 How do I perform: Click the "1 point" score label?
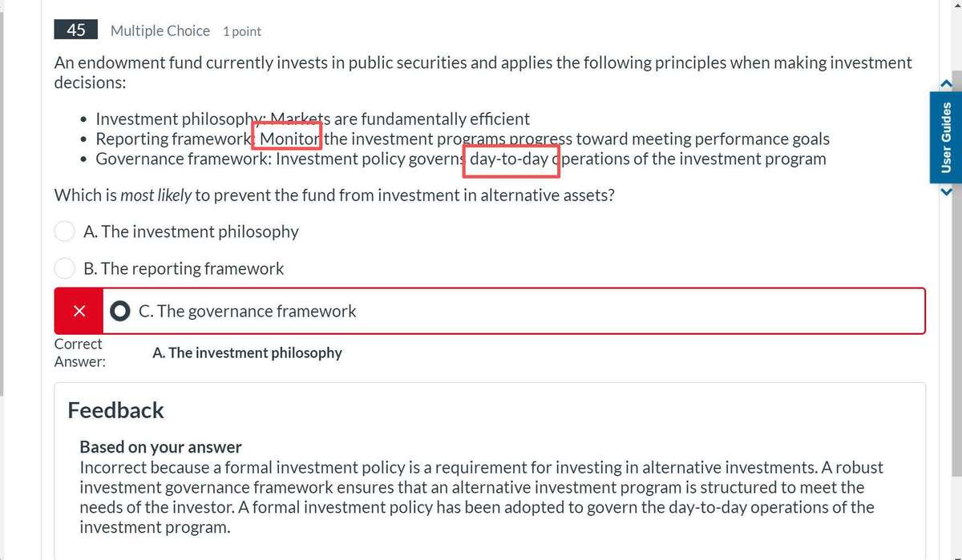coord(242,31)
